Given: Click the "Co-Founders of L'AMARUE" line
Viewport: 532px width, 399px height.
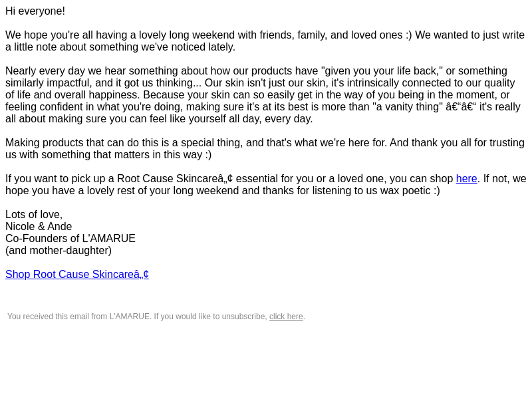Looking at the screenshot, I should (70, 238).
